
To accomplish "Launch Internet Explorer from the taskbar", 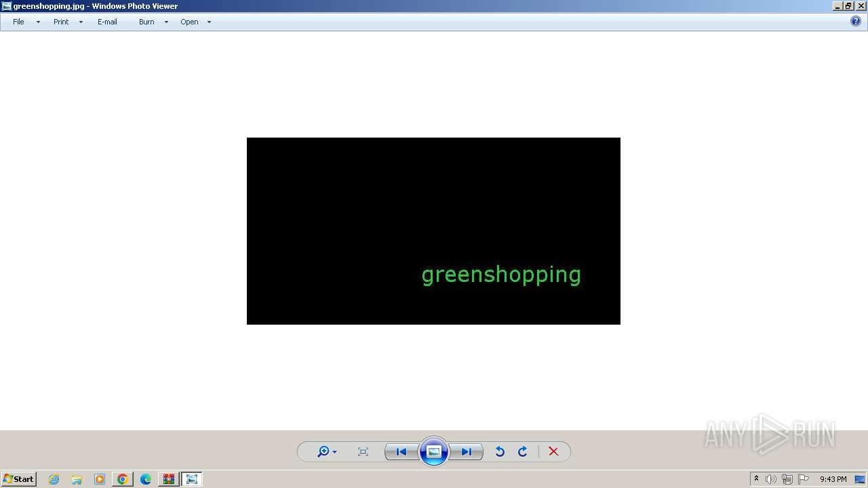I will click(54, 479).
